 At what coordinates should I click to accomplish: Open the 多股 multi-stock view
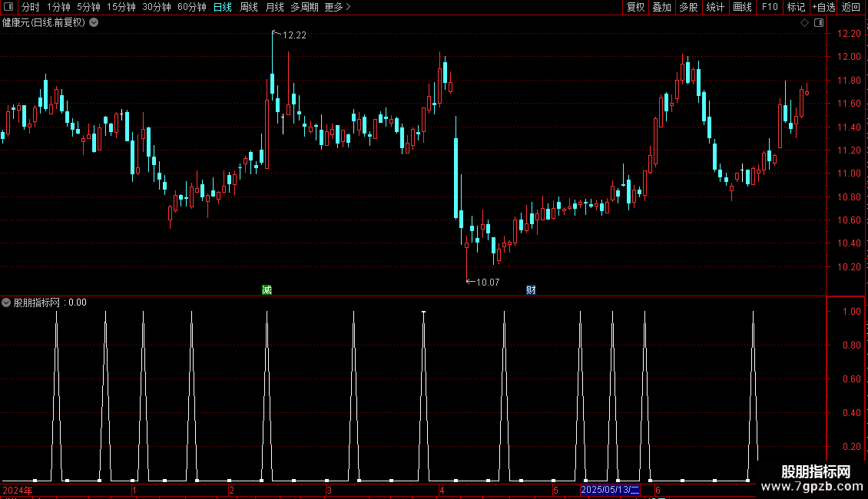(x=689, y=7)
